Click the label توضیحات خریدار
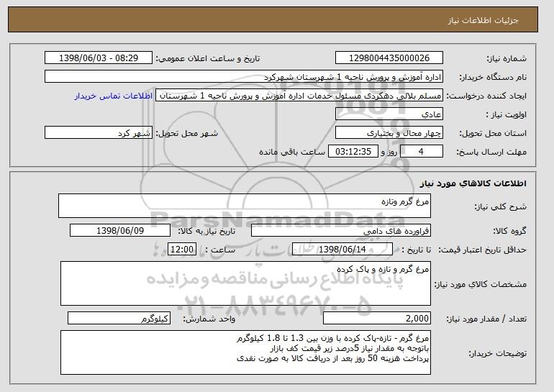 point(497,353)
